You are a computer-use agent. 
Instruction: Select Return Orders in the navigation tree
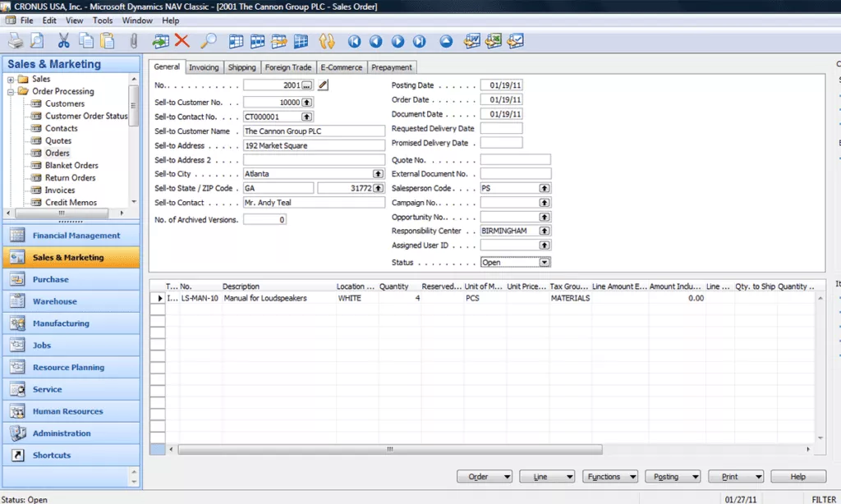(71, 177)
